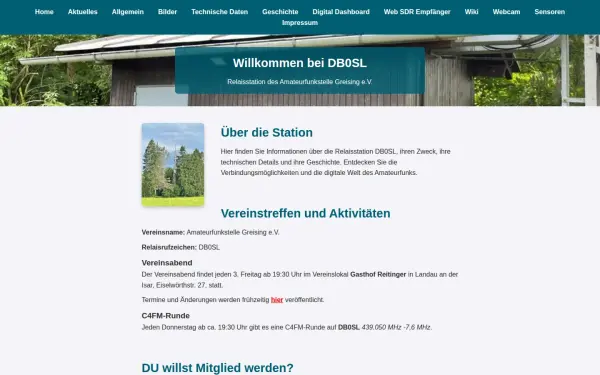This screenshot has height=375, width=600.
Task: Click 'Vereinstreffen und Aktivitäten' heading
Action: pyautogui.click(x=305, y=213)
